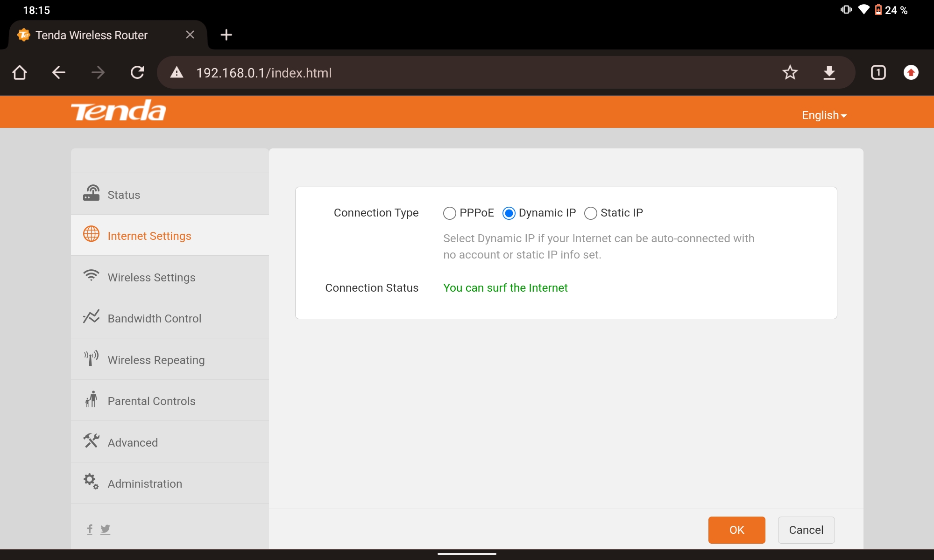
Task: Bookmark page with the star icon
Action: [790, 73]
